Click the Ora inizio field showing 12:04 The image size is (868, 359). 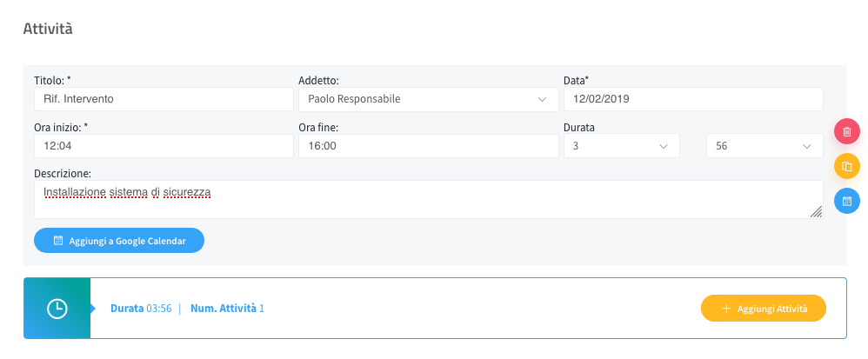click(164, 146)
